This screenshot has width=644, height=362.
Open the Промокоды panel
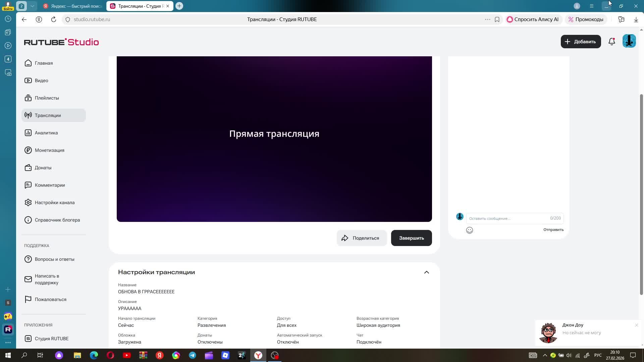[586, 19]
